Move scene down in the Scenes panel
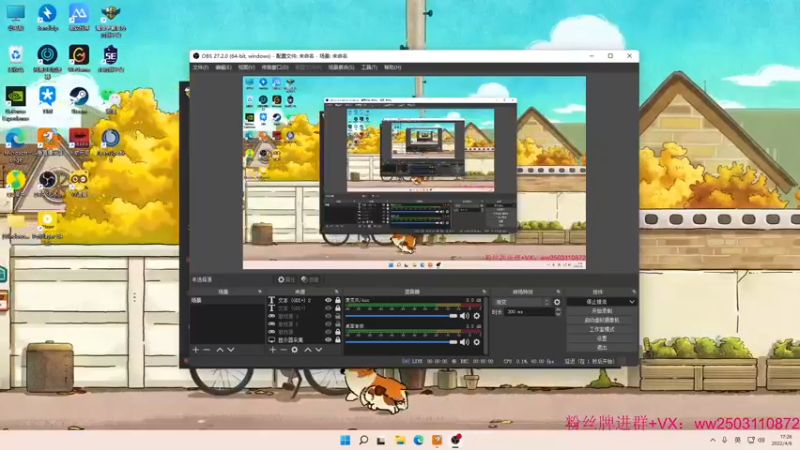Image resolution: width=800 pixels, height=450 pixels. (x=231, y=349)
